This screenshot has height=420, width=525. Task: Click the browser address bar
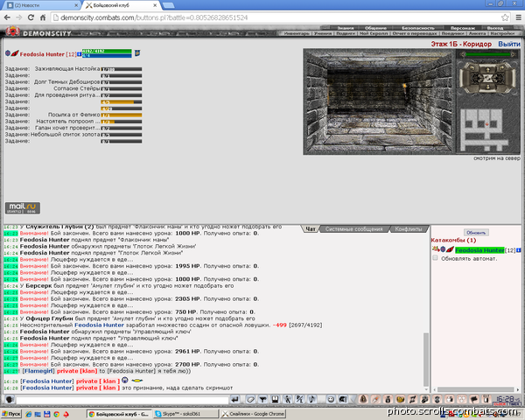click(275, 17)
